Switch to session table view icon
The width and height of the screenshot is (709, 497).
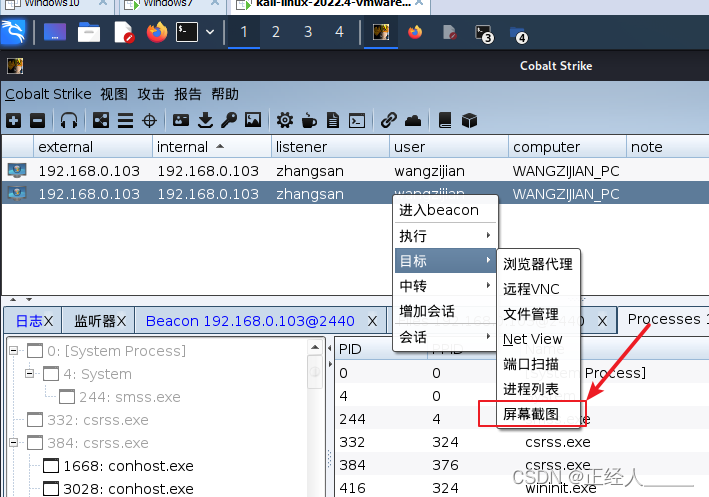click(125, 121)
